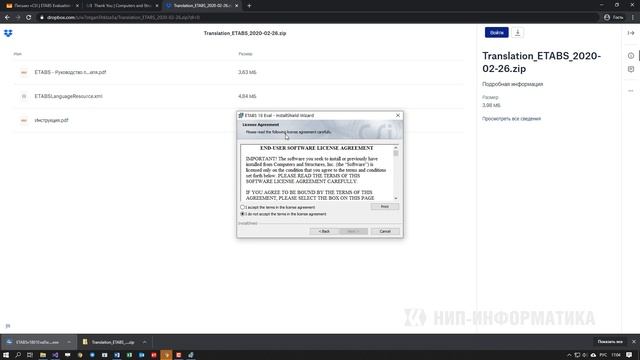Click the taskbar clock
The width and height of the screenshot is (640, 360).
pyautogui.click(x=616, y=355)
